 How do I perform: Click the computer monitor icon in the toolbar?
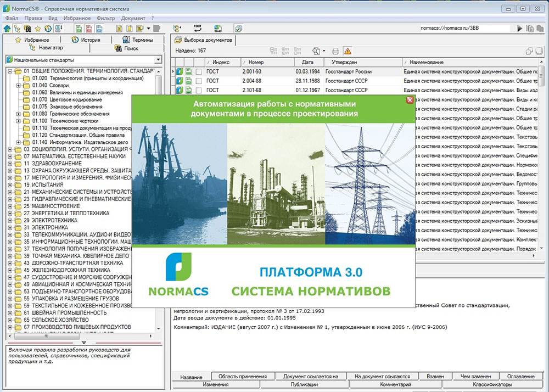59,29
